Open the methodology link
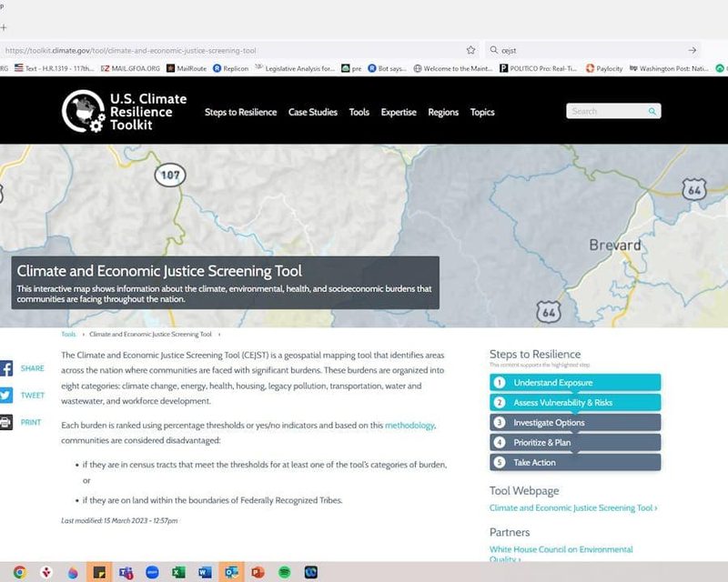This screenshot has height=582, width=728. (x=409, y=425)
